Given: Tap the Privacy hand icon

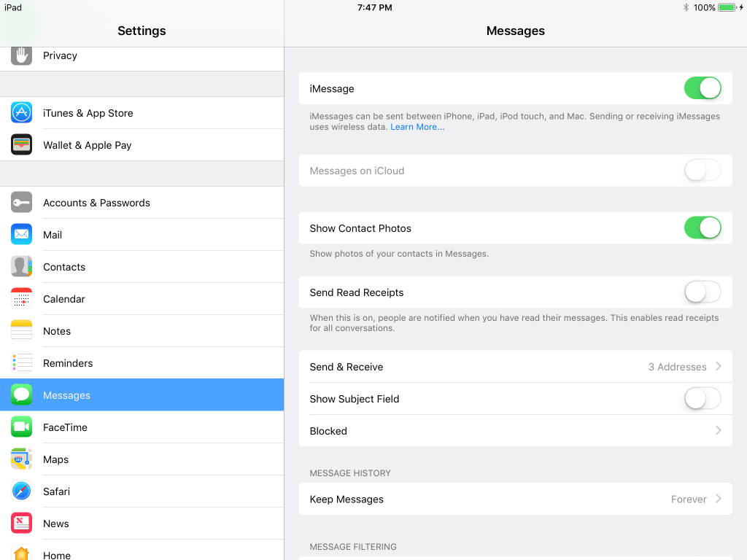Looking at the screenshot, I should (x=21, y=55).
